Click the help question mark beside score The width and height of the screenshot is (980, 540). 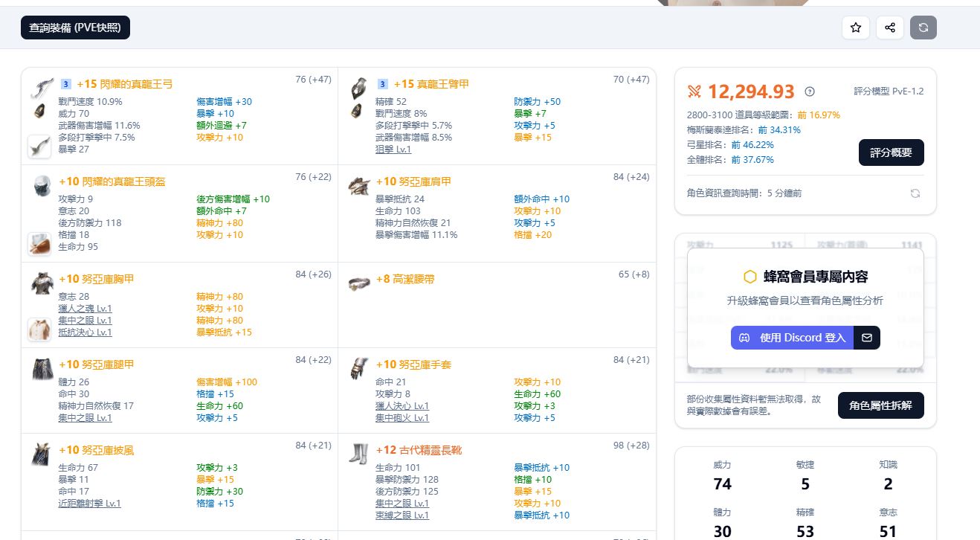(x=810, y=91)
